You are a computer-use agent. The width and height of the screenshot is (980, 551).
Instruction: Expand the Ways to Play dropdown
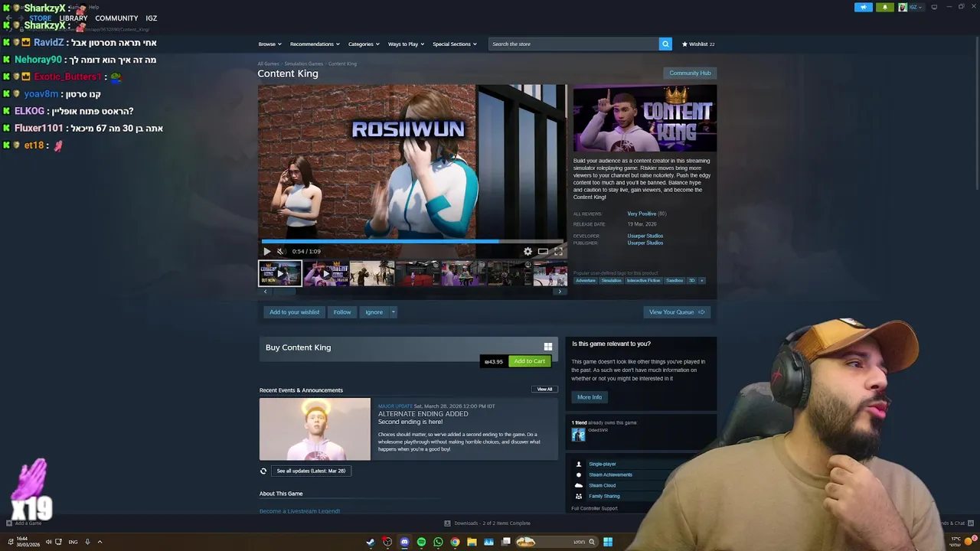tap(406, 44)
